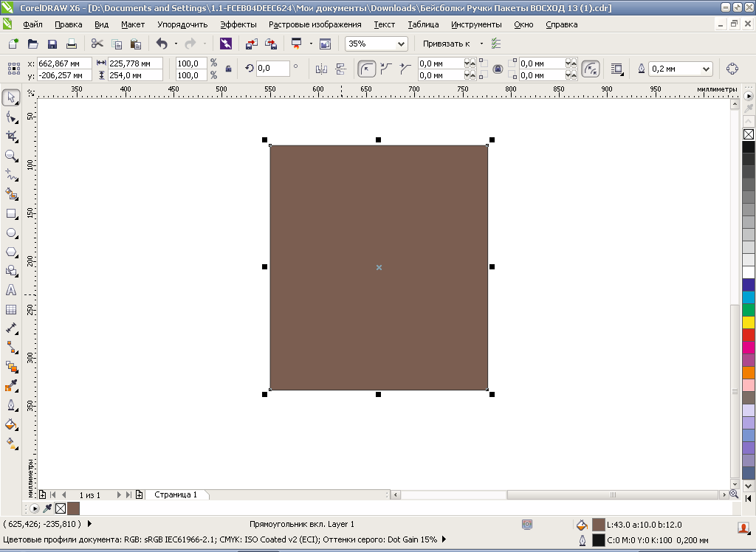Cut selection with scissors icon
This screenshot has height=552, width=756.
[x=97, y=44]
